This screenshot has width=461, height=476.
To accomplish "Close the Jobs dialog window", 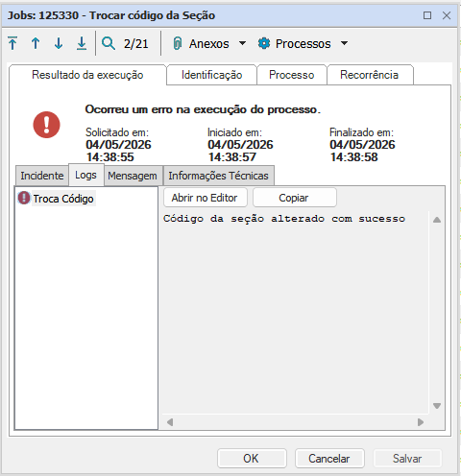I will [447, 15].
